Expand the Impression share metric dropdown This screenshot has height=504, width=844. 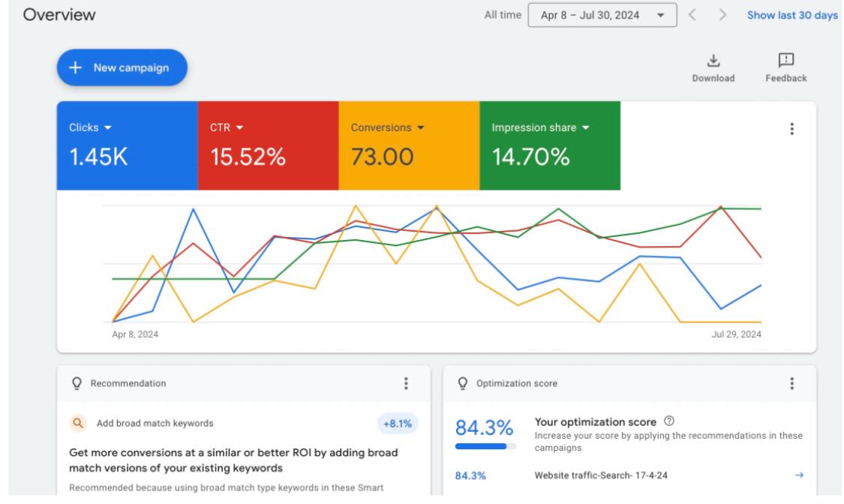point(541,127)
